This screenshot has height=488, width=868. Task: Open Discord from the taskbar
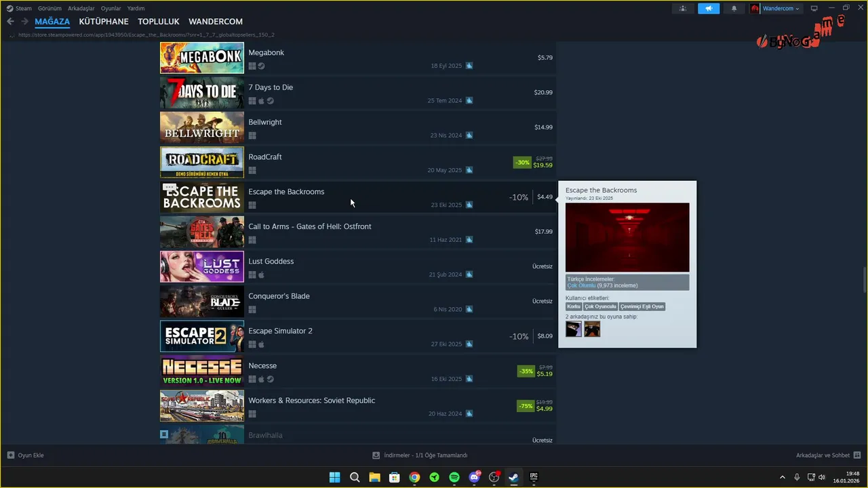click(474, 477)
